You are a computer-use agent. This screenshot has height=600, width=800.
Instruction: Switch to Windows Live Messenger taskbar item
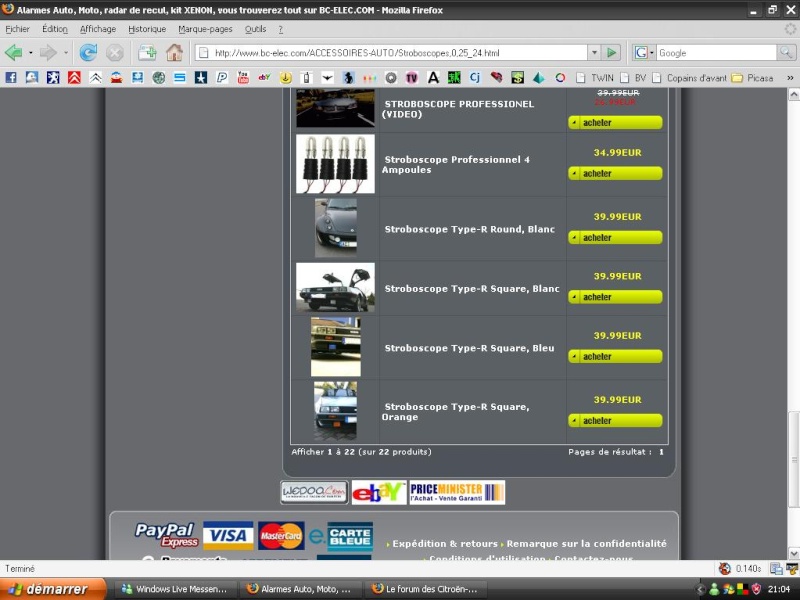174,589
